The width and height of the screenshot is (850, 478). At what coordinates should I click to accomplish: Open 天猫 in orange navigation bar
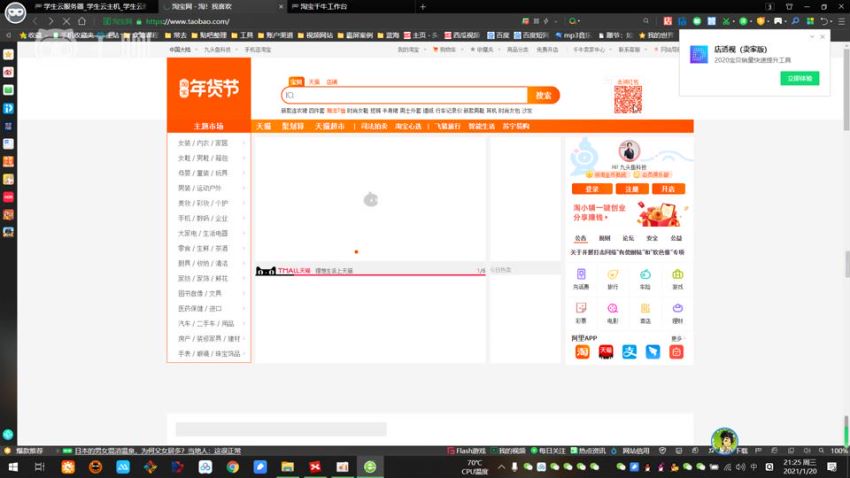(x=263, y=126)
